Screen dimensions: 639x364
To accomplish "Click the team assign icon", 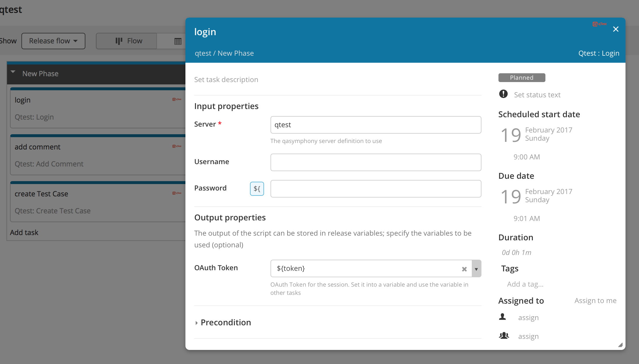I will coord(504,336).
